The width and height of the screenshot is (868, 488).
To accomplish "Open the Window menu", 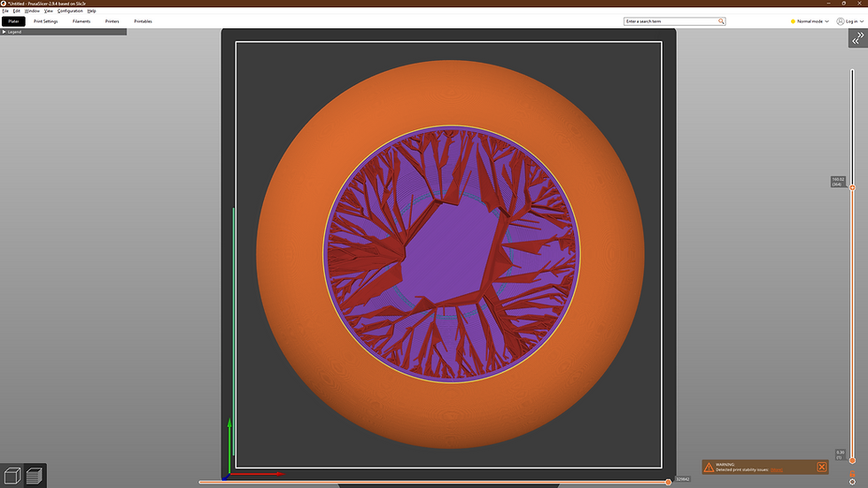I will click(32, 11).
